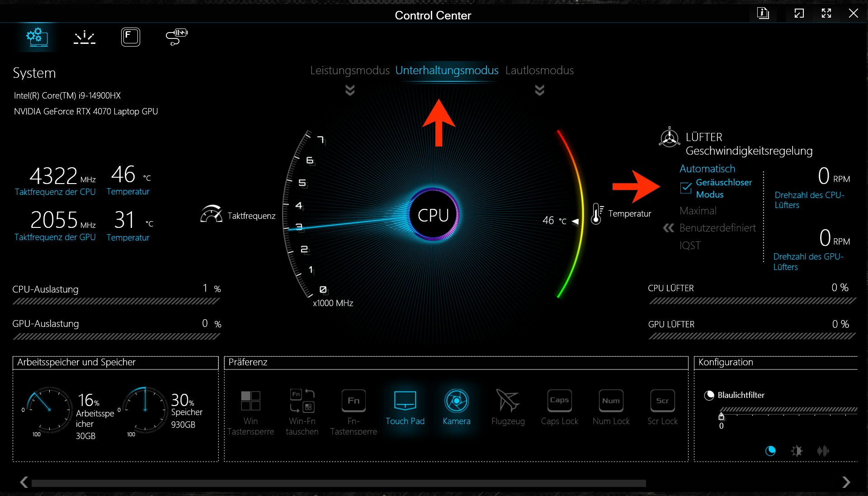Click the Blaulichtfilter slider handle
The width and height of the screenshot is (868, 496).
tap(721, 416)
